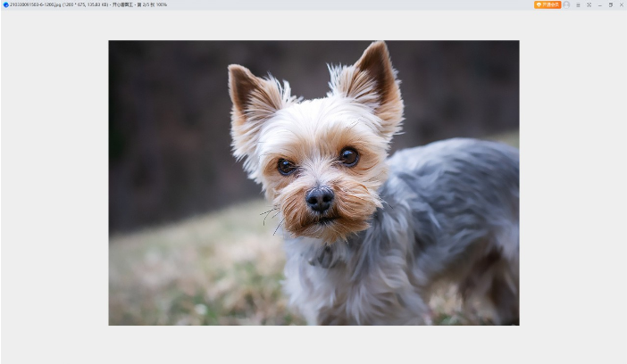
Task: Click the app logo in title bar
Action: pyautogui.click(x=5, y=4)
